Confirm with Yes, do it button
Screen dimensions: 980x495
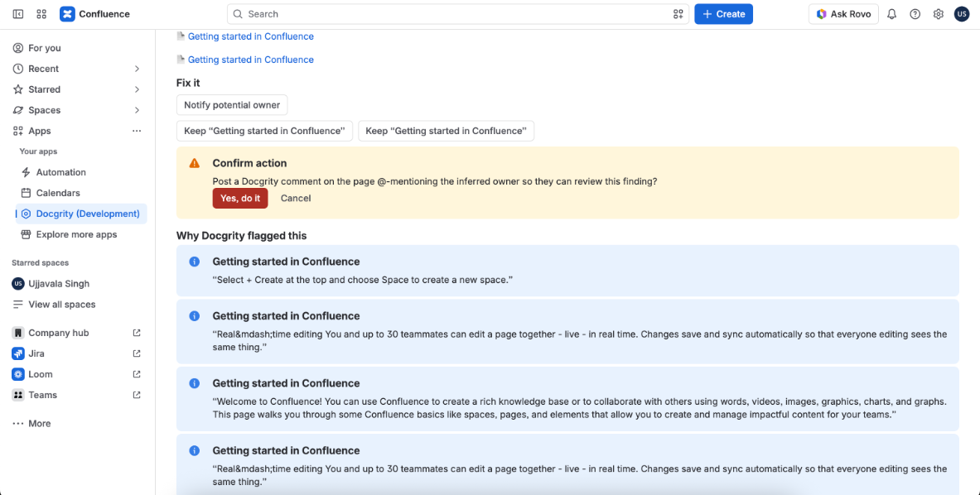tap(240, 198)
